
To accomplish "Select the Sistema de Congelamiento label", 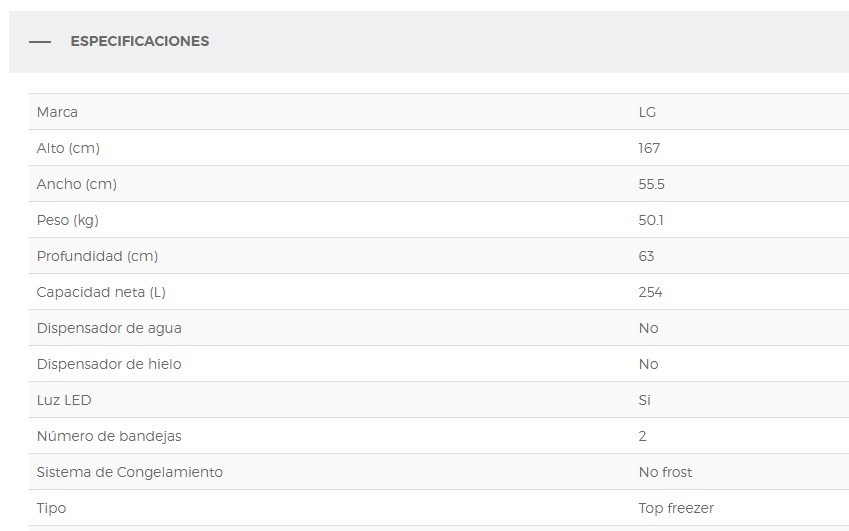I will point(129,472).
